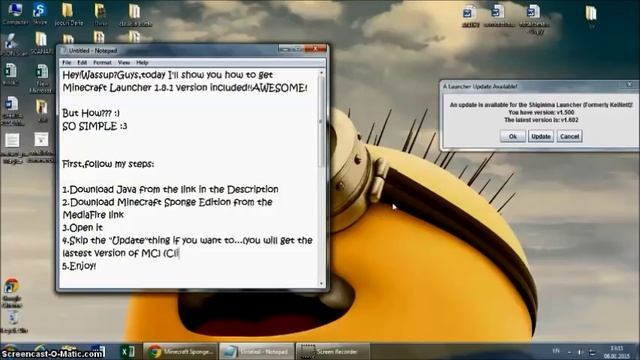The height and width of the screenshot is (360, 640).
Task: Close the Untitled - Notepad window
Action: (316, 49)
